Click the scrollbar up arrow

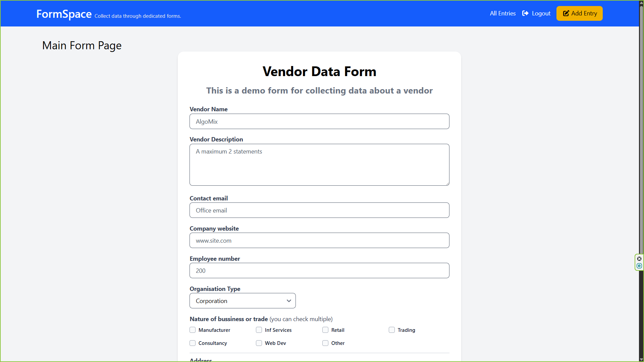[641, 2]
